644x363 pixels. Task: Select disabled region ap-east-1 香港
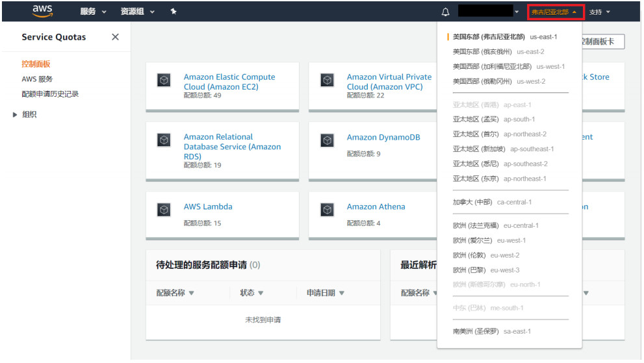(x=492, y=105)
